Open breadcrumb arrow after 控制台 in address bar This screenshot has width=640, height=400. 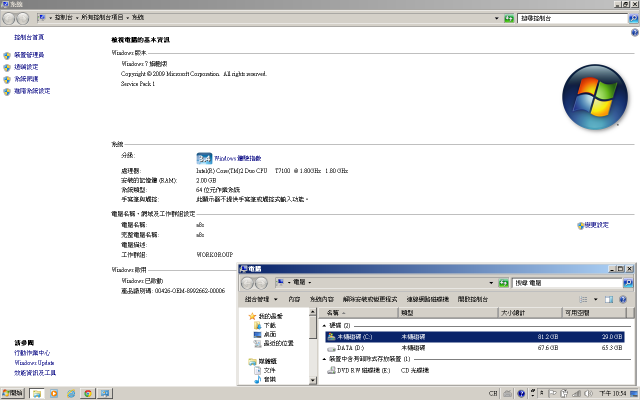[x=77, y=18]
